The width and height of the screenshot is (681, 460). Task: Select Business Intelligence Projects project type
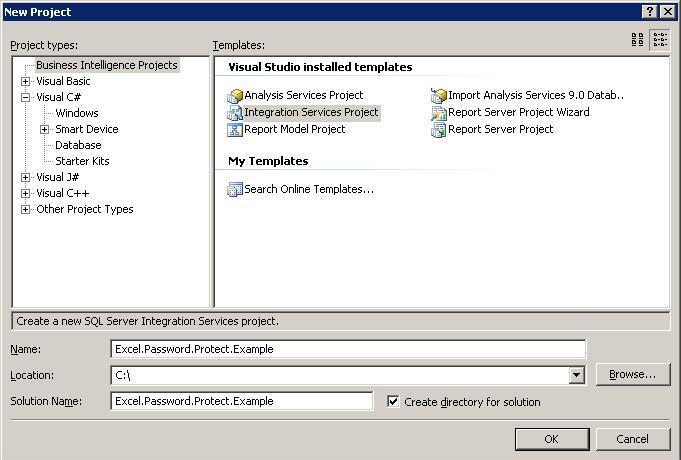pos(106,65)
